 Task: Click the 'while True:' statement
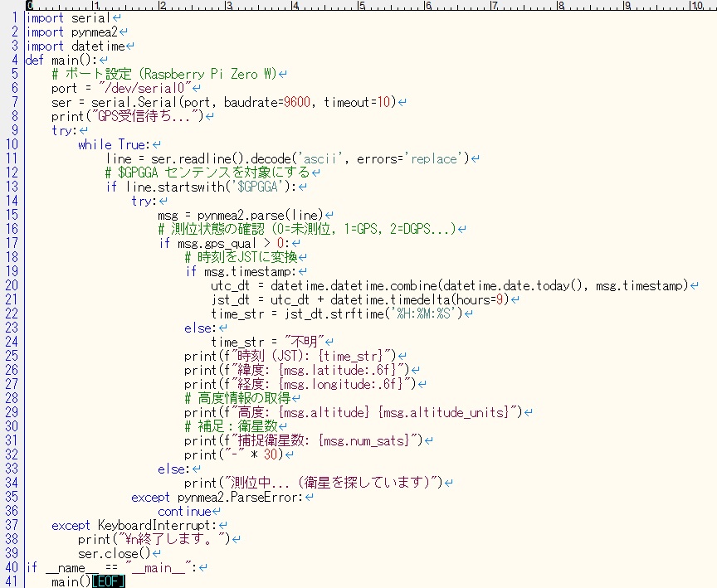click(114, 144)
